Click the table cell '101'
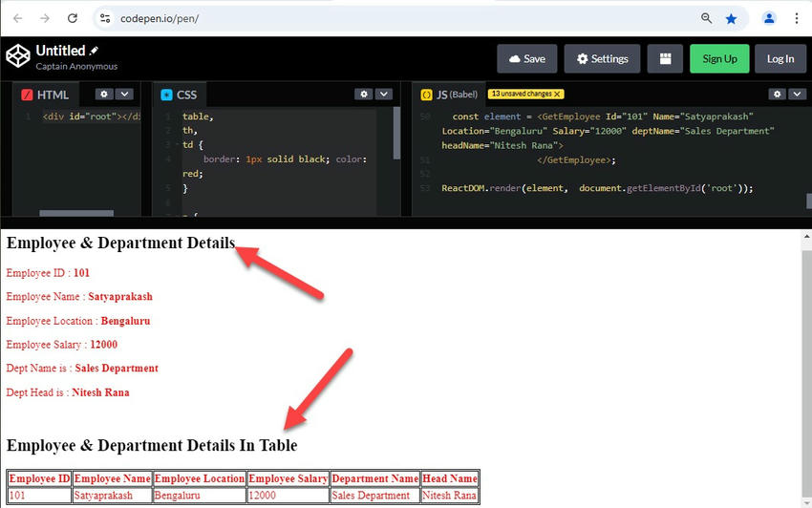The height and width of the screenshot is (508, 812). (40, 496)
